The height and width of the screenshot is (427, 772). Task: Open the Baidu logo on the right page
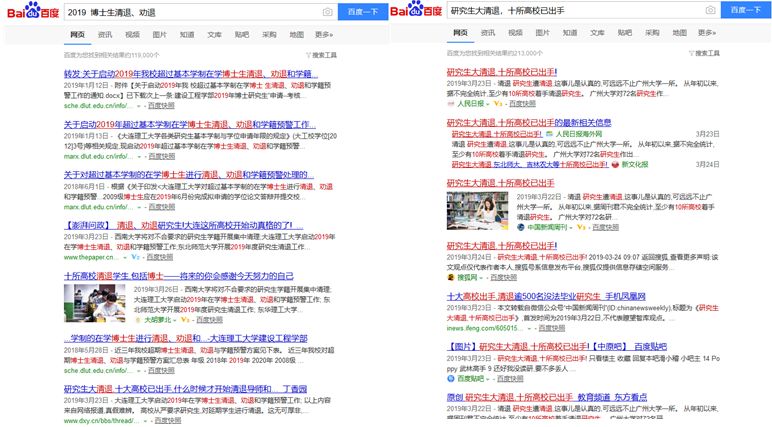416,9
